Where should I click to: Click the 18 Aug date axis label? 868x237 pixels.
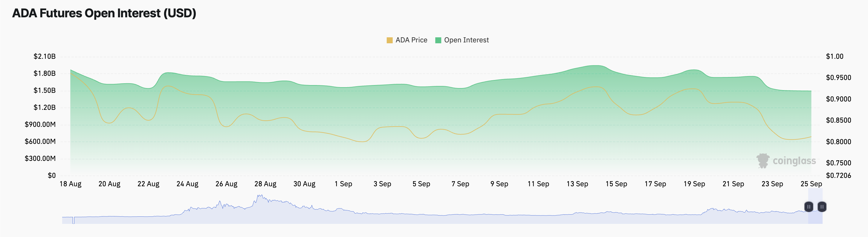(71, 184)
